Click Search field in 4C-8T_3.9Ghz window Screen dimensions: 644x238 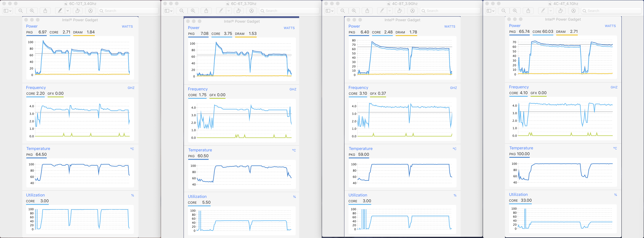(x=451, y=11)
